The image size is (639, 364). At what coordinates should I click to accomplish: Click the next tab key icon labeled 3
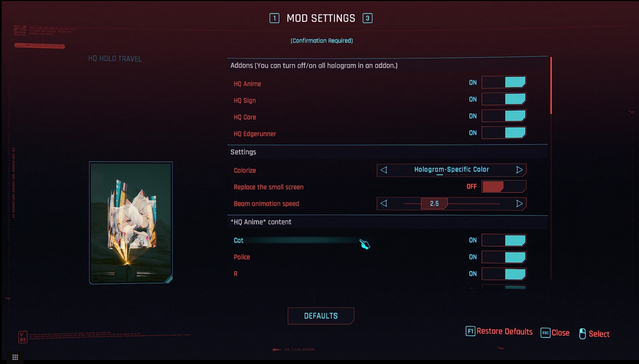[367, 18]
